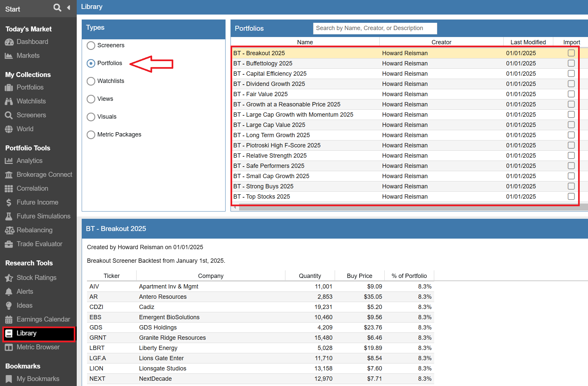588x386 pixels.
Task: Click the scrollbar left arrow under portfolio list
Action: click(235, 208)
